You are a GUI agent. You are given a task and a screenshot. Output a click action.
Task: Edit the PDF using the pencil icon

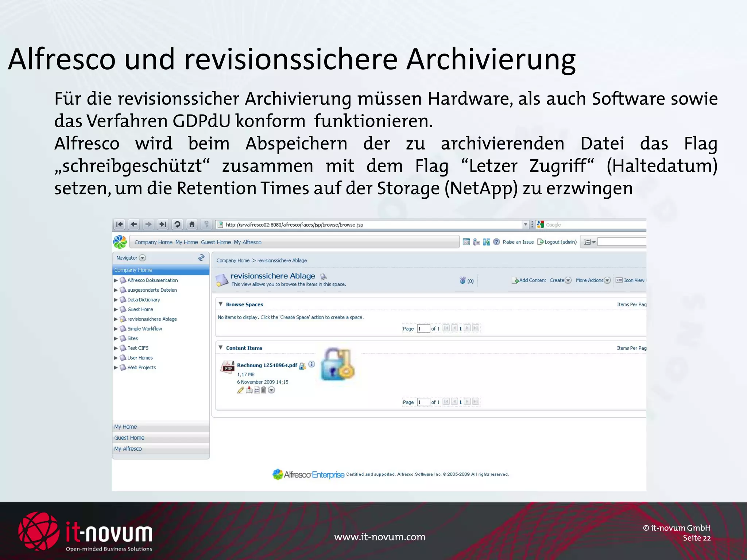(241, 390)
